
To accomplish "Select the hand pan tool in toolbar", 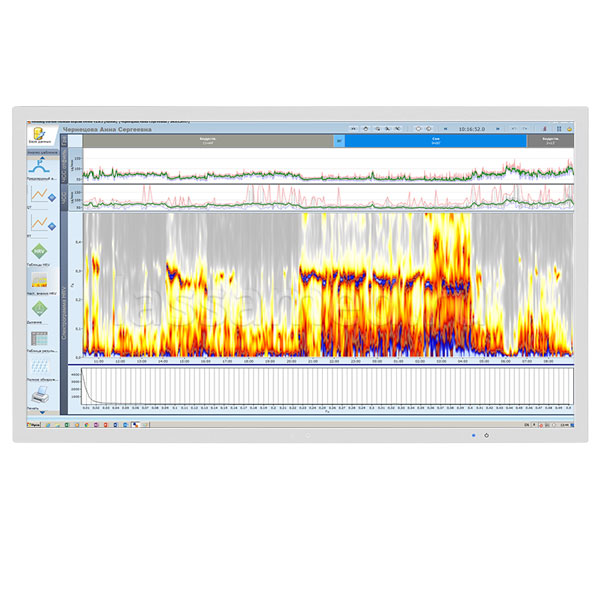I will (365, 129).
